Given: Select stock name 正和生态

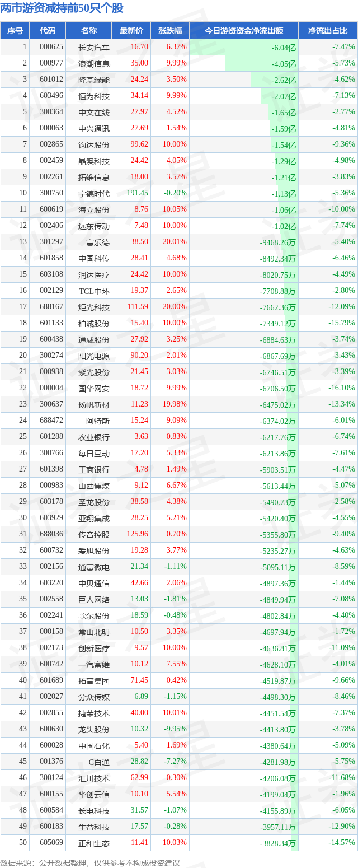Looking at the screenshot, I should pos(94,843).
